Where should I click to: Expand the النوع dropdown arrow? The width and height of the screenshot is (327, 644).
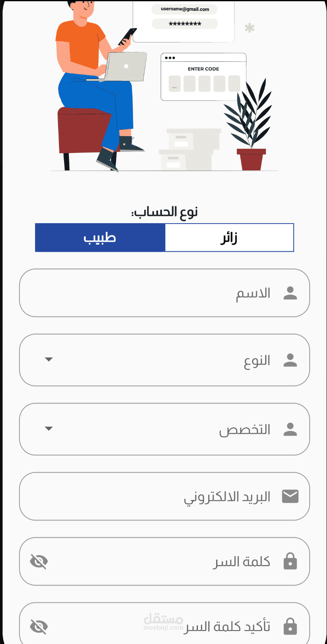pyautogui.click(x=49, y=359)
